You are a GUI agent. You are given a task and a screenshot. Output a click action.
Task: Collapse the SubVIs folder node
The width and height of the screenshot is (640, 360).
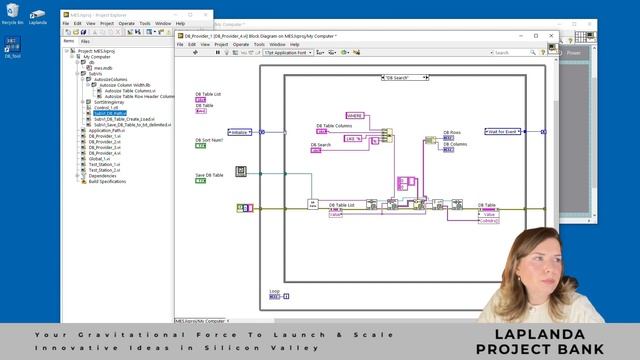(x=77, y=74)
